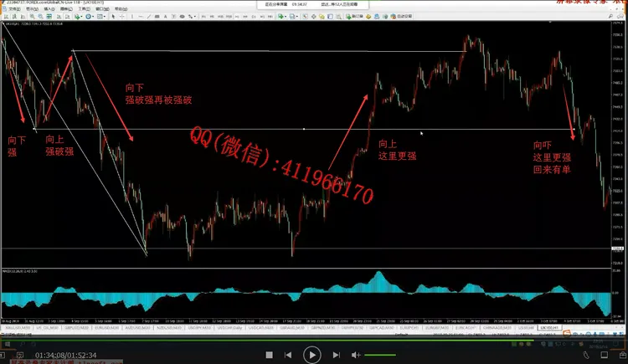The width and height of the screenshot is (628, 364).
Task: Play the video
Action: click(311, 355)
